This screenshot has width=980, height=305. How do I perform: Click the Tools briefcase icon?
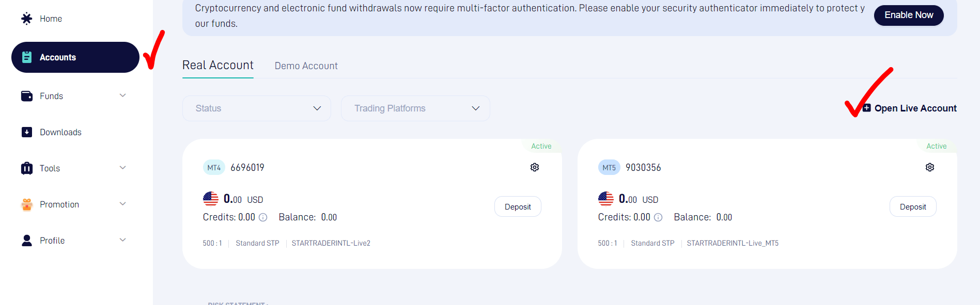click(x=27, y=168)
